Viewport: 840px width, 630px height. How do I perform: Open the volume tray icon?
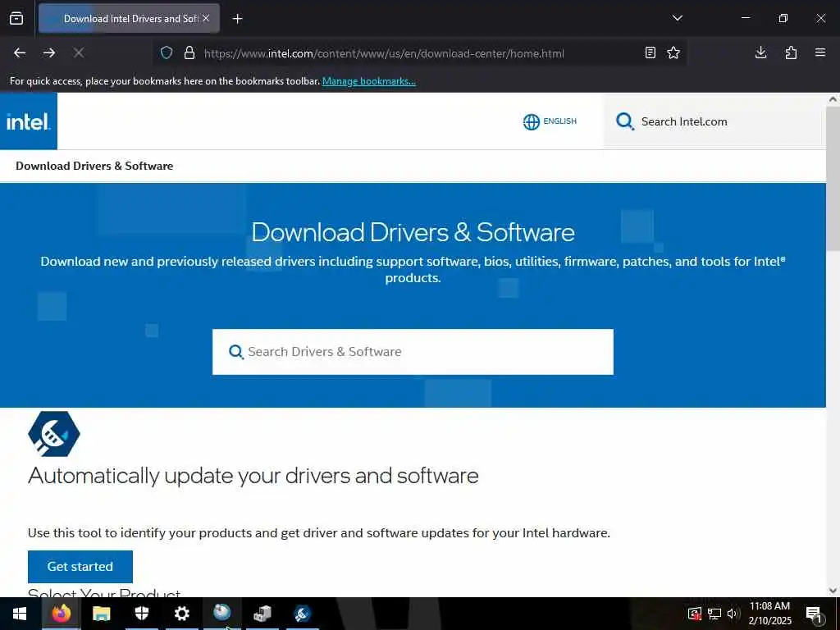pyautogui.click(x=733, y=614)
